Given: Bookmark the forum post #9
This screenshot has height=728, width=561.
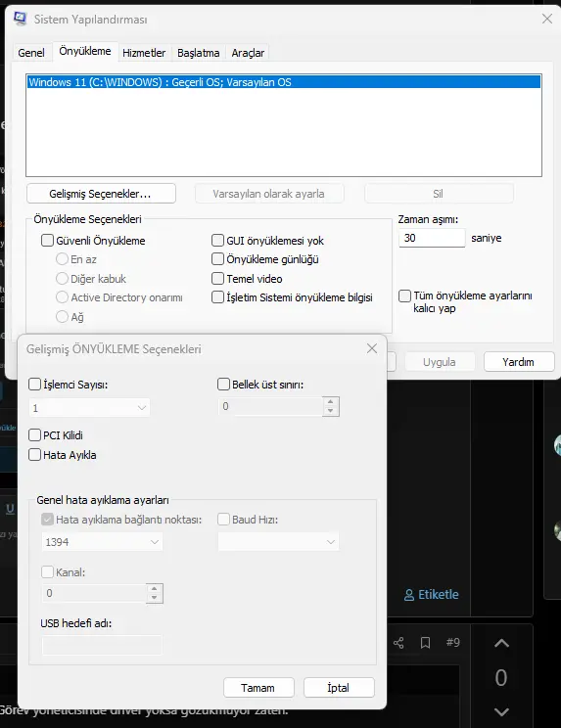Looking at the screenshot, I should (425, 643).
